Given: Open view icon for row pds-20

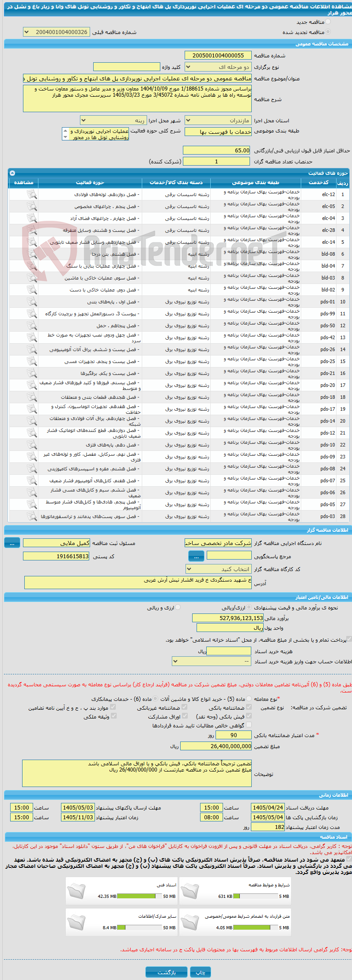Looking at the screenshot, I should point(32,385).
